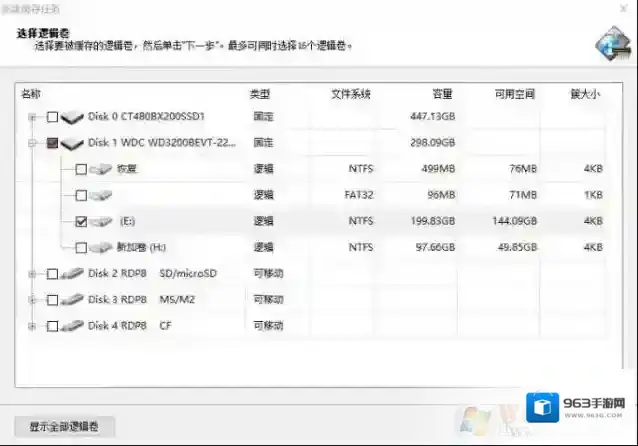The image size is (638, 446).
Task: Click the Disk 1 WDC drive icon
Action: [x=72, y=144]
